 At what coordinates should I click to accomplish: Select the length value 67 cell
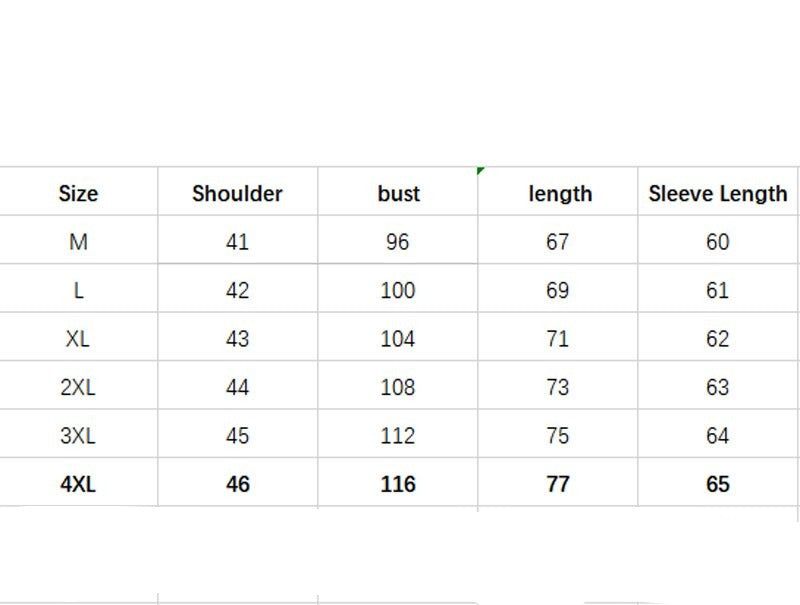coord(558,242)
